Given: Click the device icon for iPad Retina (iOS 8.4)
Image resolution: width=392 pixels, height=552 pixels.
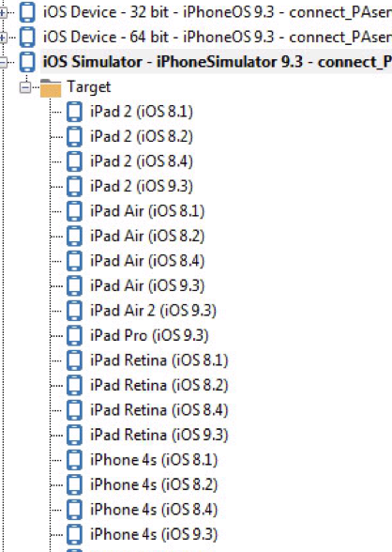Looking at the screenshot, I should (x=74, y=409).
